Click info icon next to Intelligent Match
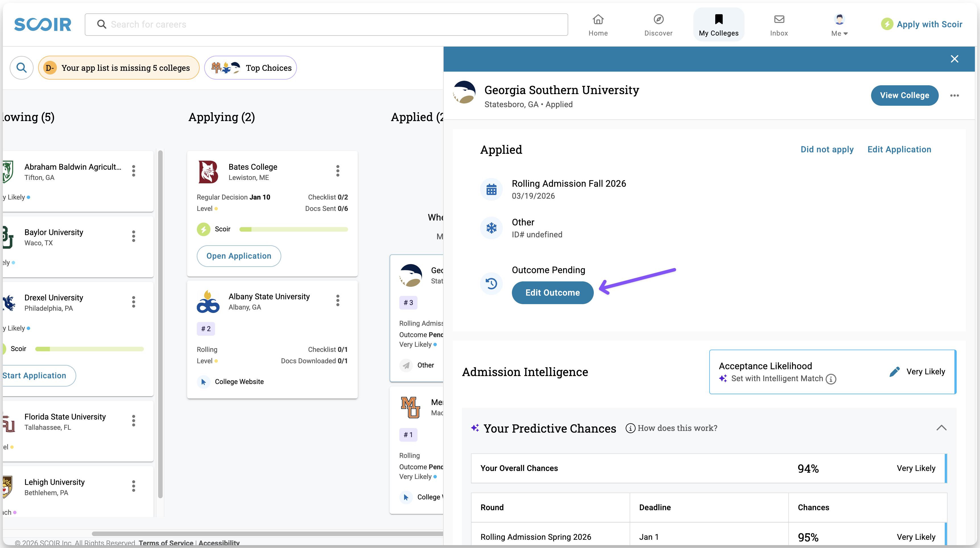The width and height of the screenshot is (980, 548). [x=831, y=379]
